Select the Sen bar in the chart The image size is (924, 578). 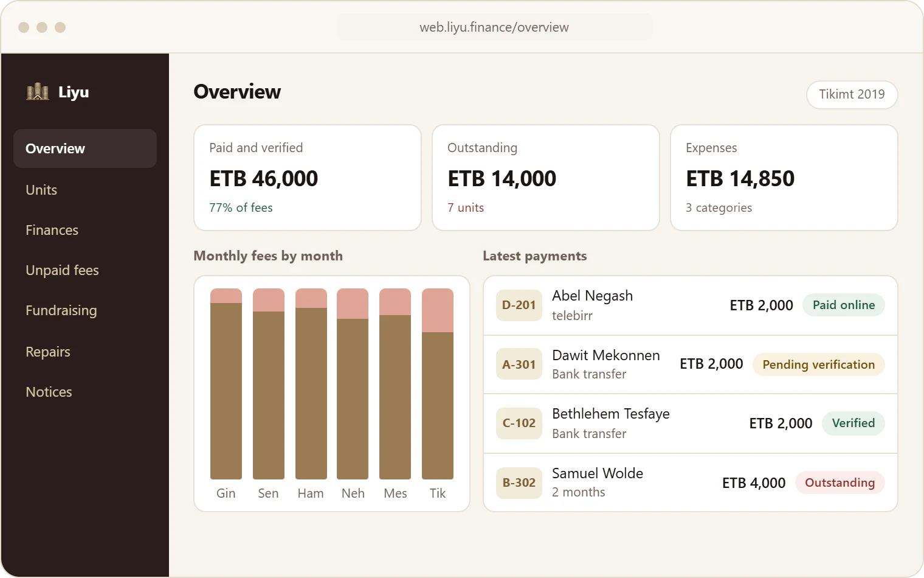coord(269,384)
